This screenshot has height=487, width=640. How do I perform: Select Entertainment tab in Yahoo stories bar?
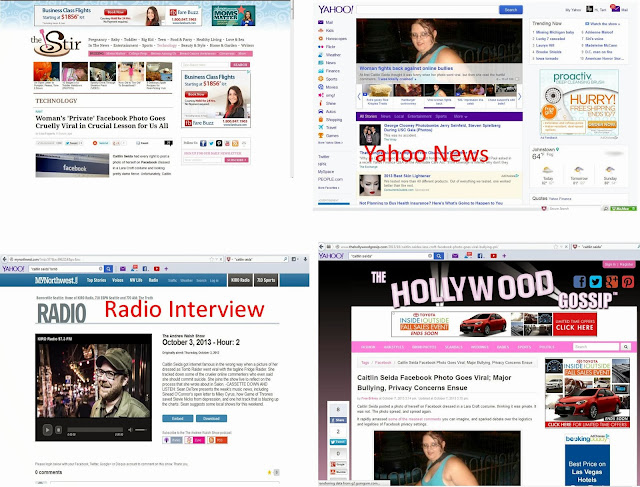419,116
